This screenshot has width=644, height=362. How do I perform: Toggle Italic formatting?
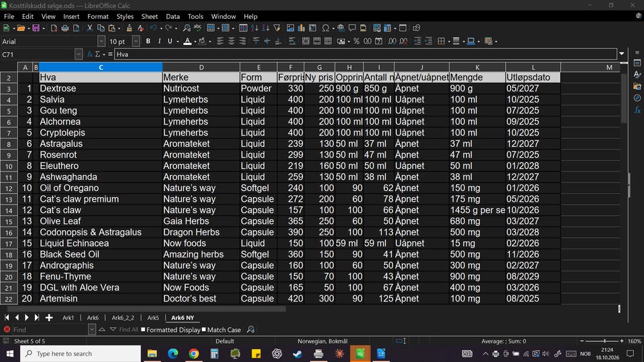[x=160, y=41]
